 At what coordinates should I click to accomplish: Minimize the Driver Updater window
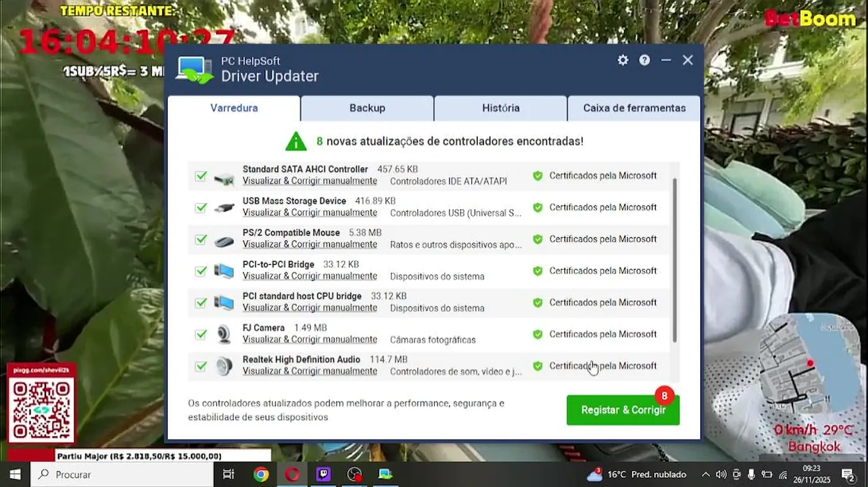[666, 60]
